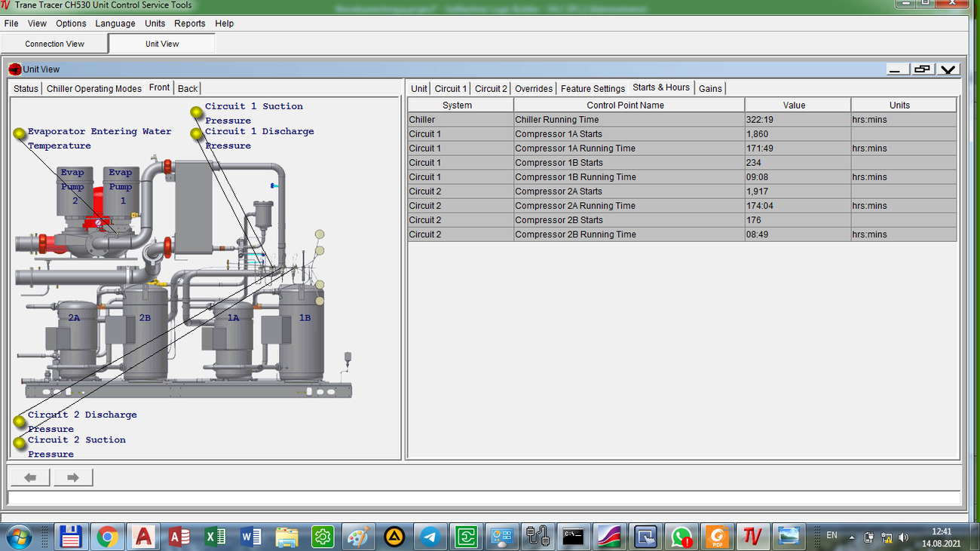Select the Chiller Running Time row
This screenshot has height=551, width=980.
click(x=682, y=120)
